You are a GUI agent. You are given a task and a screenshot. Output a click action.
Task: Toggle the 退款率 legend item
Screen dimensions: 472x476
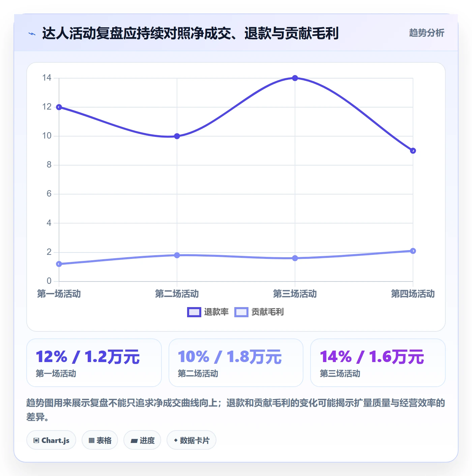coord(208,312)
